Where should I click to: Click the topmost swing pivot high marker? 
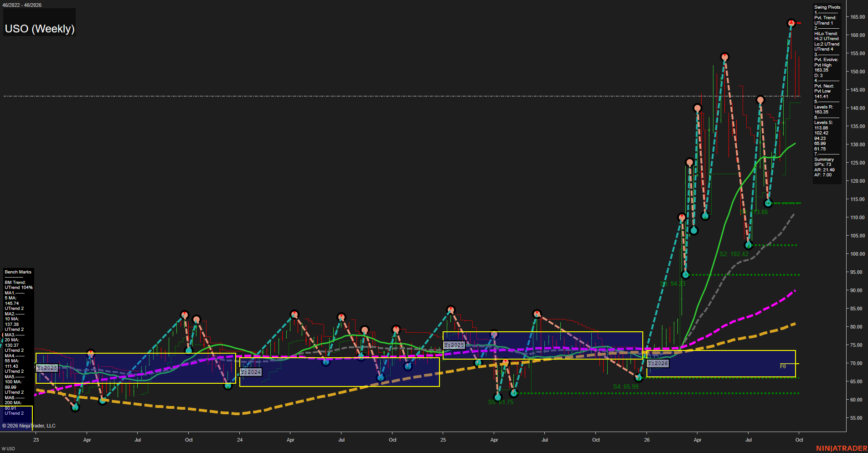(x=791, y=23)
